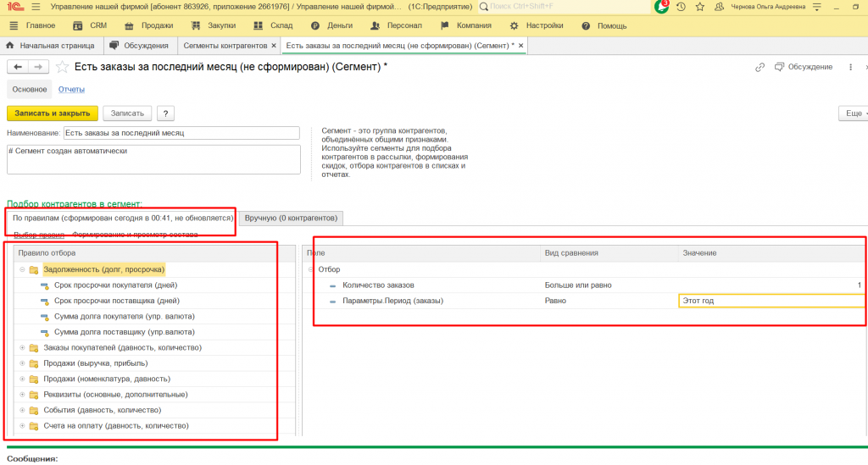Click the 1C logo icon
This screenshot has height=465, width=868.
click(15, 7)
